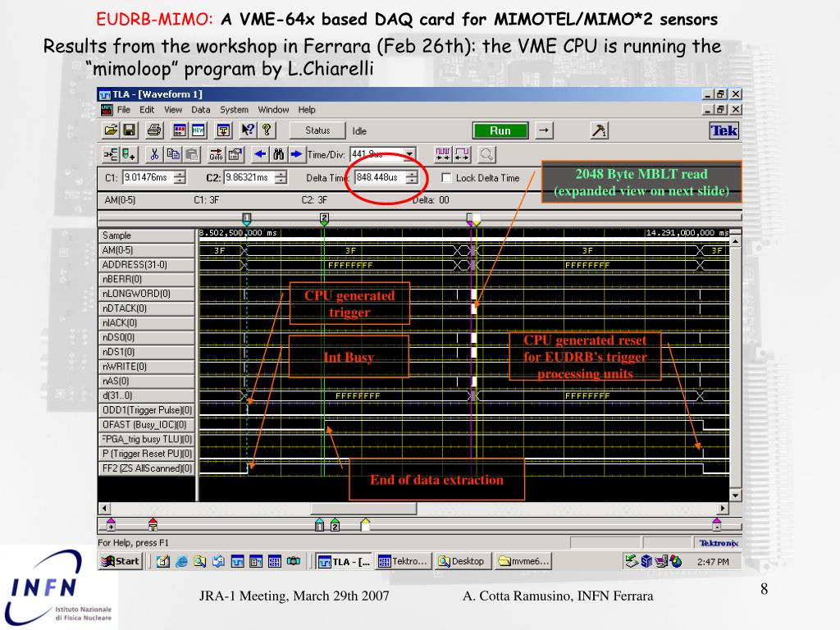The image size is (840, 630).
Task: Open the Data menu
Action: click(x=201, y=109)
